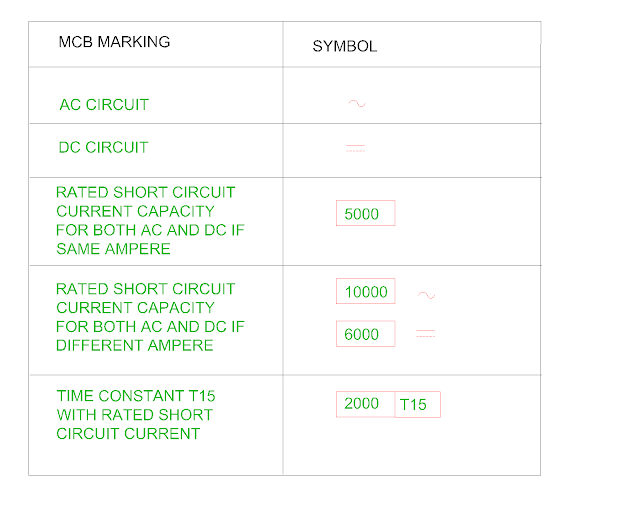This screenshot has height=512, width=640.
Task: Click the TIME CONSTANT T15 text
Action: pyautogui.click(x=136, y=396)
